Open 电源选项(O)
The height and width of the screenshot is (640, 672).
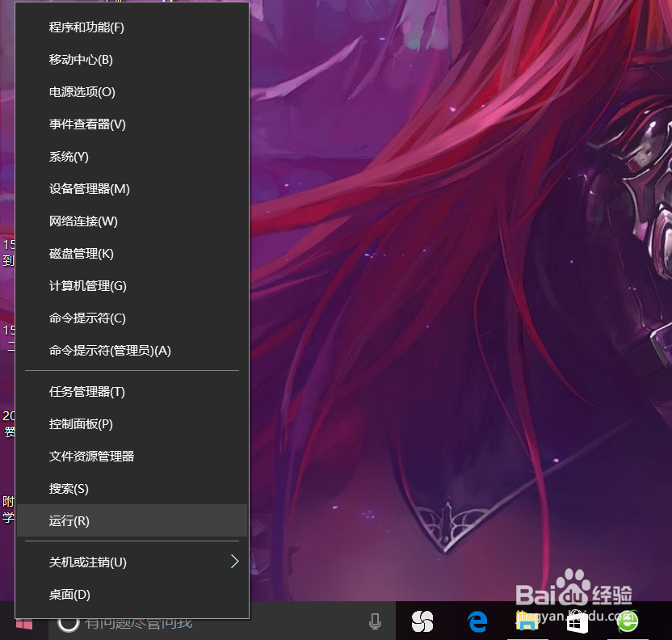tap(82, 91)
